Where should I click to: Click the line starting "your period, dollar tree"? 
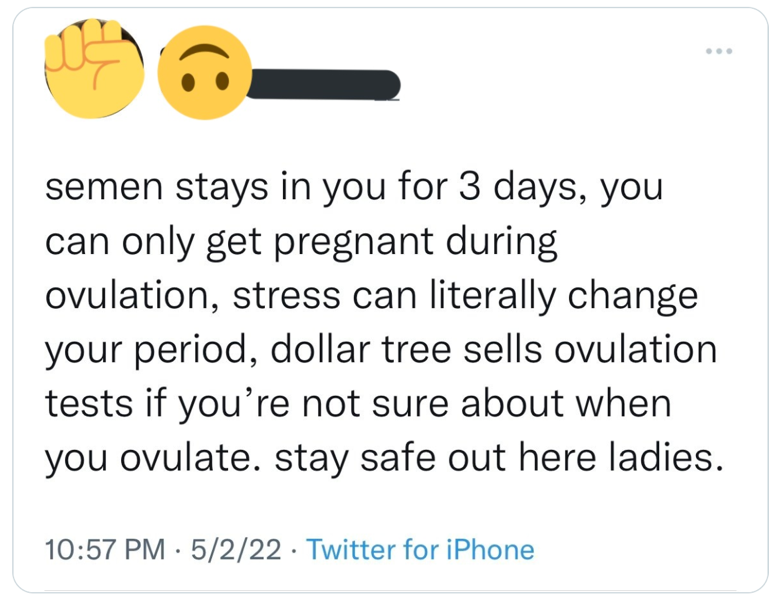(381, 349)
